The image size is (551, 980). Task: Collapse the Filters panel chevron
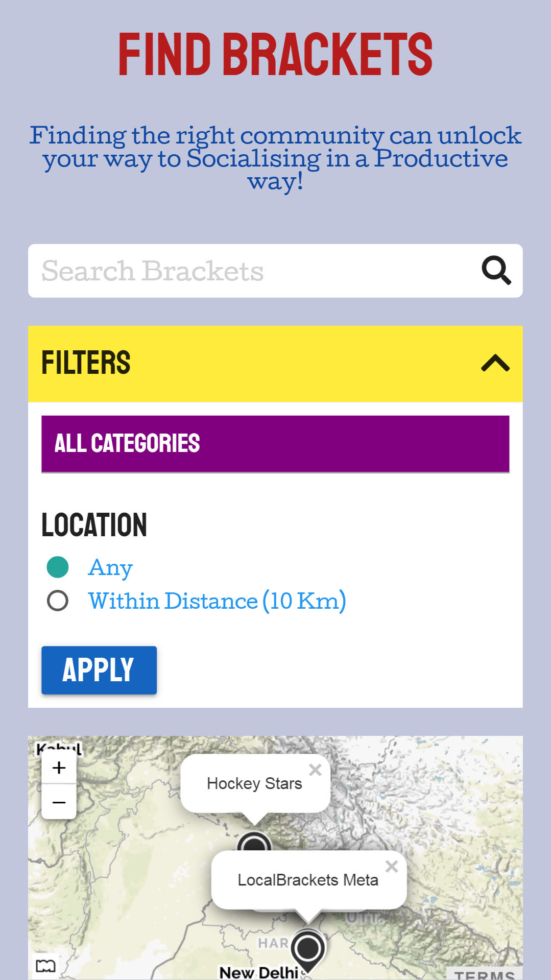pyautogui.click(x=495, y=363)
